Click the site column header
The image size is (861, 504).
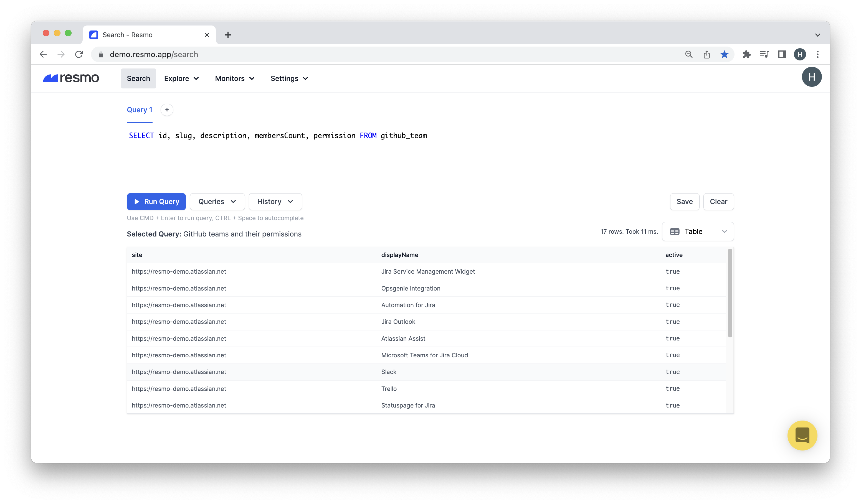137,255
